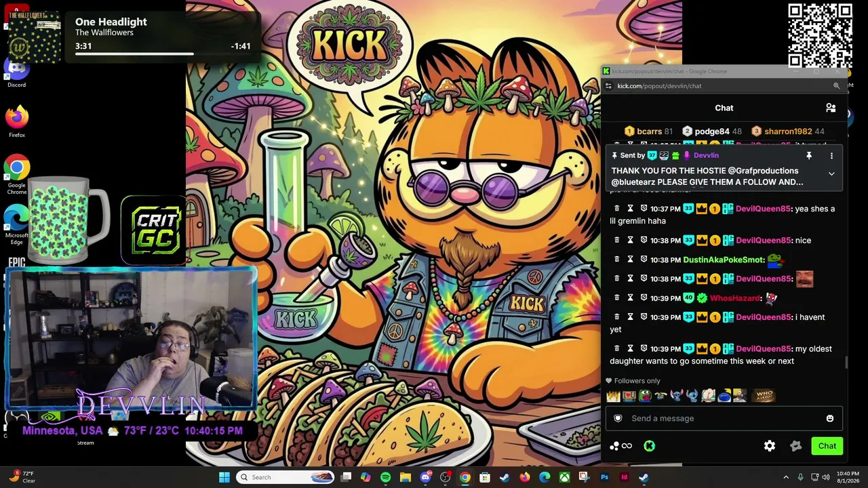Viewport: 868px width, 488px height.
Task: Open Xbox app from the taskbar
Action: tap(564, 477)
